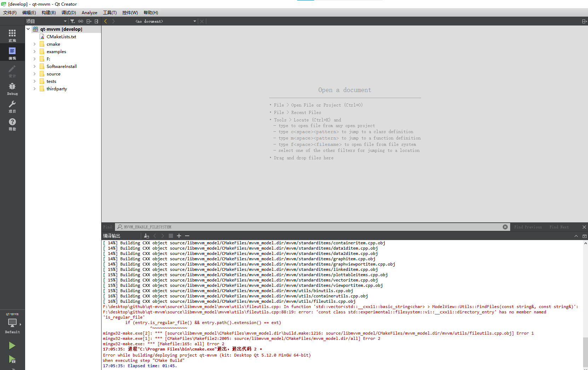588x370 pixels.
Task: Click Find Next button
Action: pos(559,227)
